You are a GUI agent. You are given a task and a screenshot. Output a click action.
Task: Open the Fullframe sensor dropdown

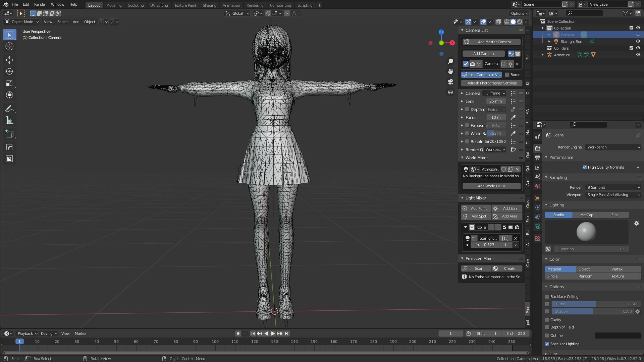[x=494, y=93]
